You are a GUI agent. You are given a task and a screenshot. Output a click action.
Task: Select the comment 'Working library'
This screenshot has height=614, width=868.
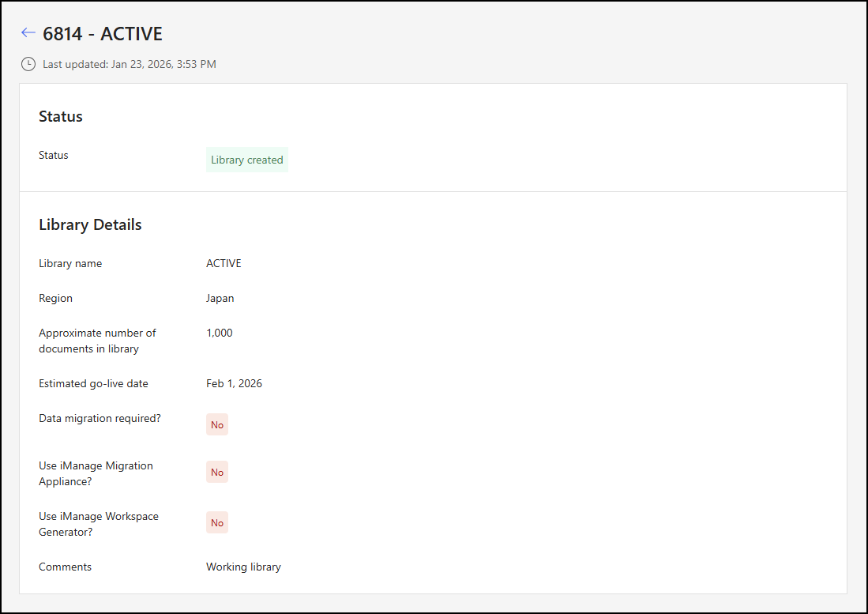(243, 567)
